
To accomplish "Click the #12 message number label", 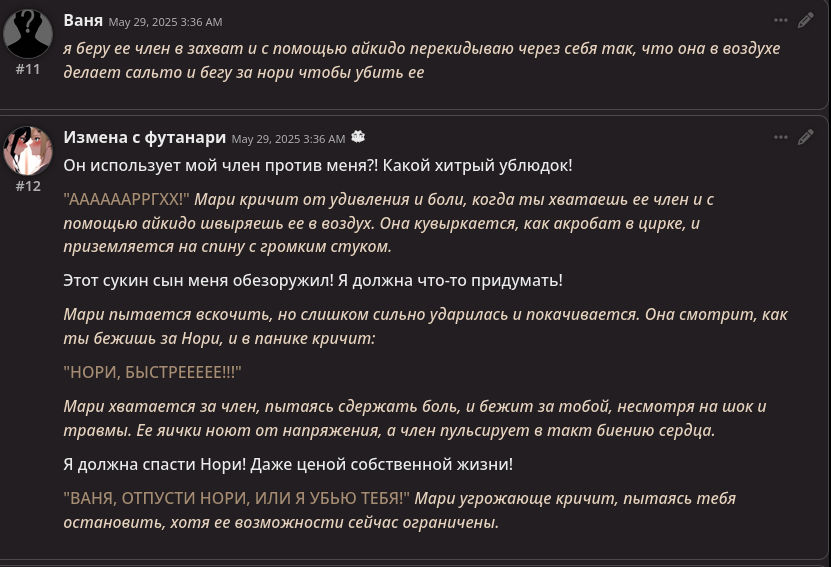I will point(28,186).
